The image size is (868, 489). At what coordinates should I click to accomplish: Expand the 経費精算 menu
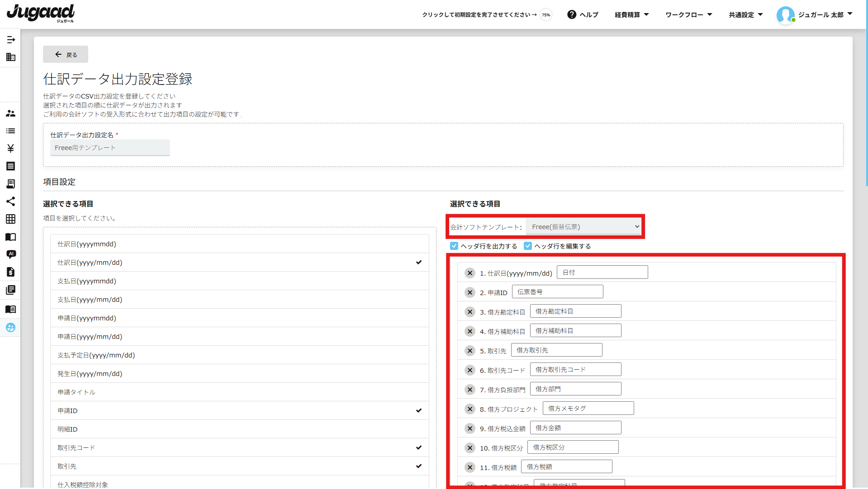click(631, 15)
